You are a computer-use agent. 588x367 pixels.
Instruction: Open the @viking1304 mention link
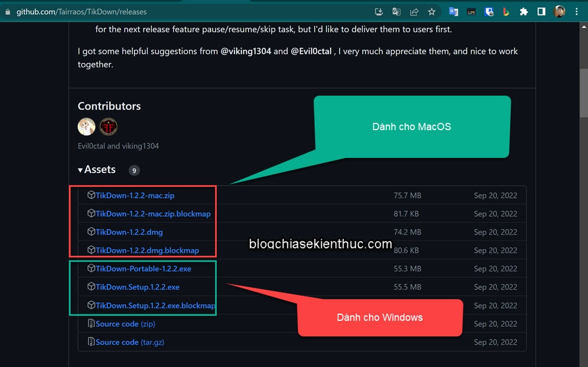[246, 51]
